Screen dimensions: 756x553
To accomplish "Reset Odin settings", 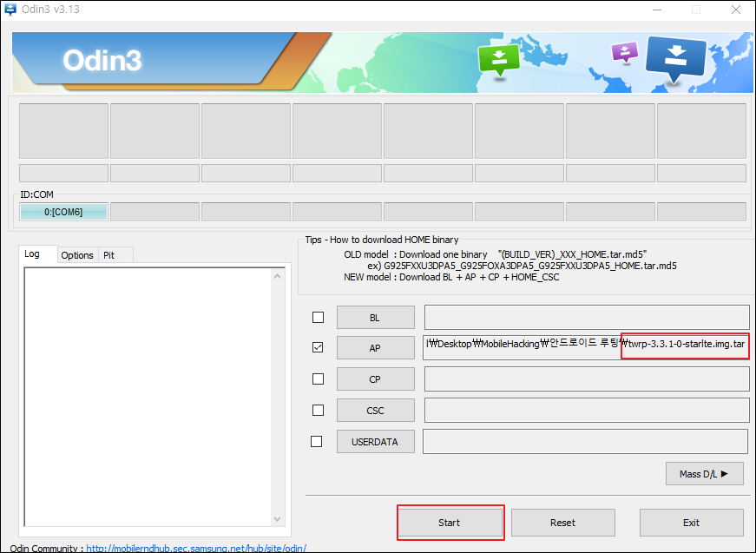I will point(562,523).
